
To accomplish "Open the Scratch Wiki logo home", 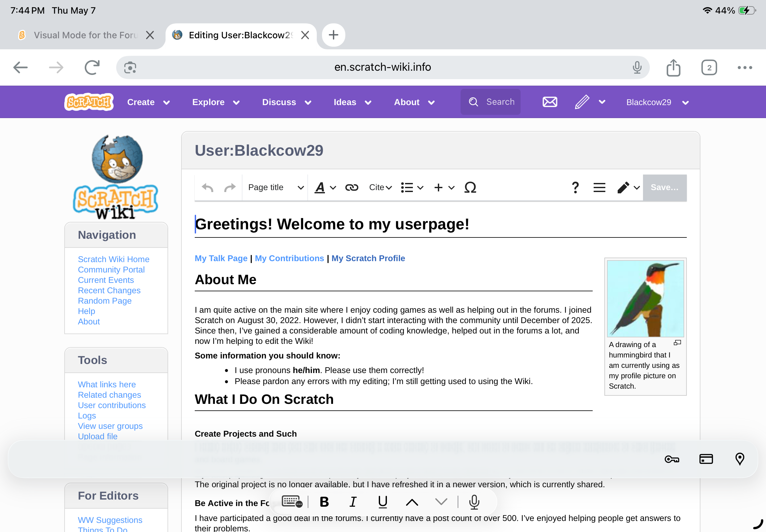I will (x=115, y=177).
